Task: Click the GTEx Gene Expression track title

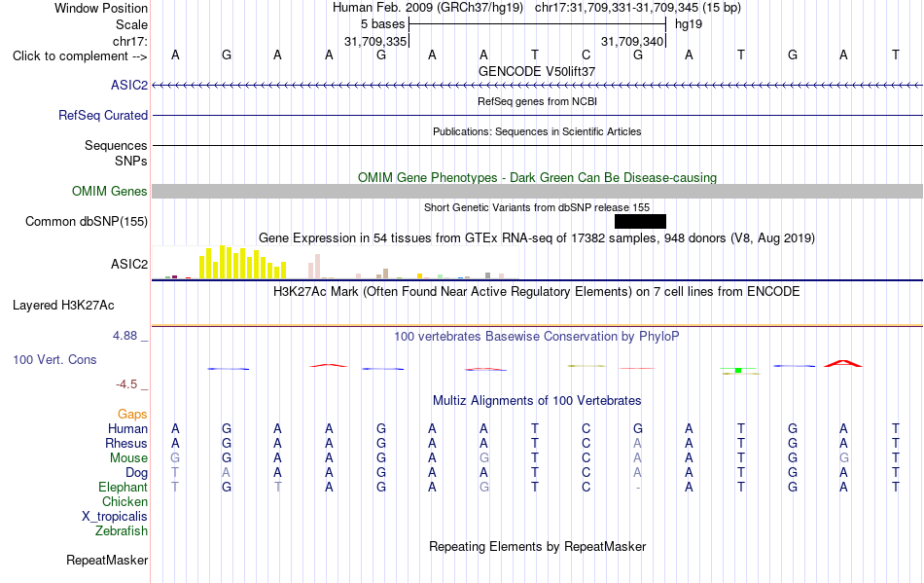Action: [x=537, y=238]
